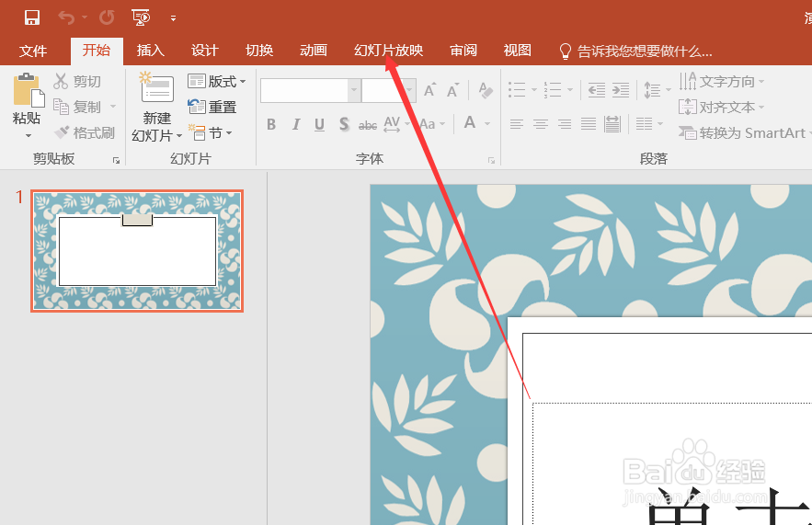
Task: Click the Tell Me search box 告诉我您想要做什么
Action: [x=636, y=51]
